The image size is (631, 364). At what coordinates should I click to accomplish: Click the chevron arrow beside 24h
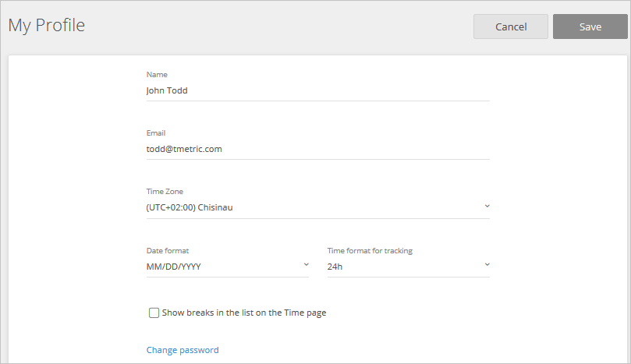coord(487,265)
